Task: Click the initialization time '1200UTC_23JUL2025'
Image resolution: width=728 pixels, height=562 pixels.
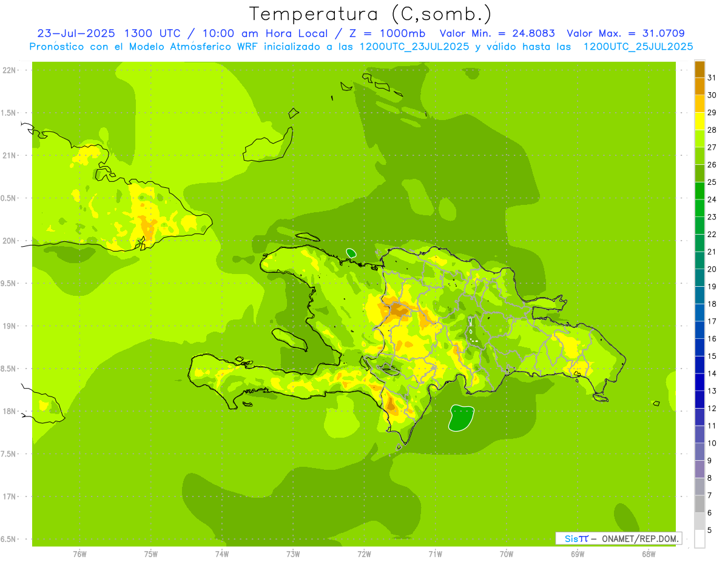Action: pos(414,47)
